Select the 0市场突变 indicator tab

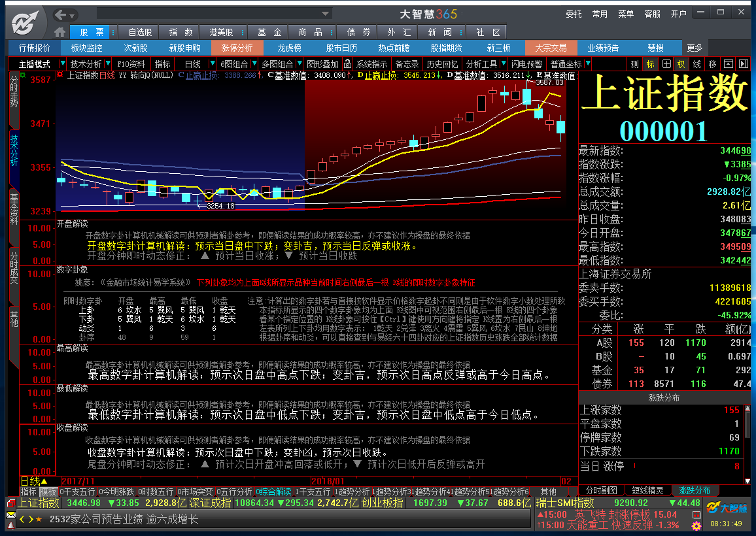(x=195, y=492)
